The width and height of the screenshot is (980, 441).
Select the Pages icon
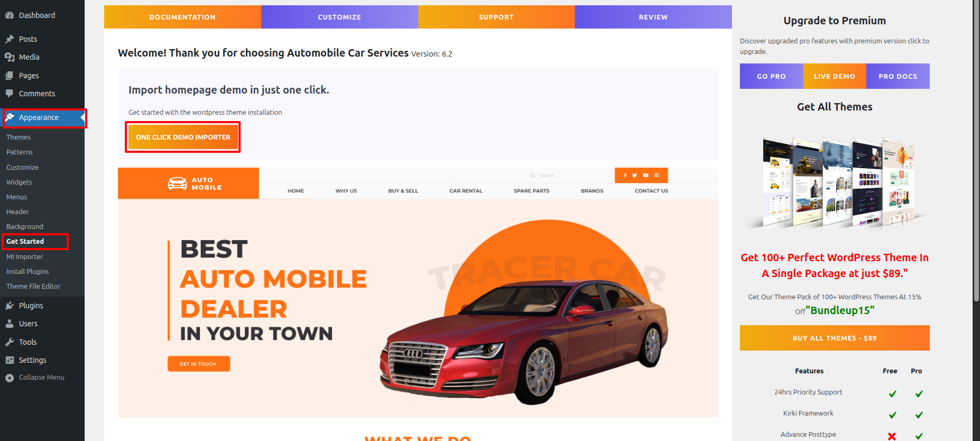(10, 76)
